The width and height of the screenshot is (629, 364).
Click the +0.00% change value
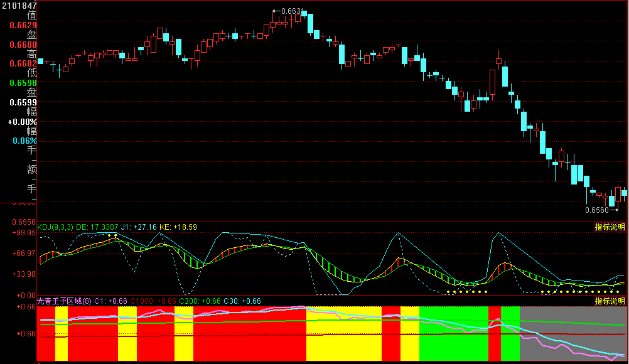[x=23, y=122]
